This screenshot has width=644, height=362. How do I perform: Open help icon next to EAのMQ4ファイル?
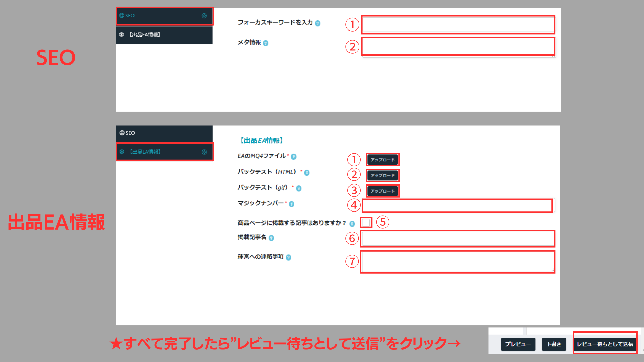(x=293, y=157)
